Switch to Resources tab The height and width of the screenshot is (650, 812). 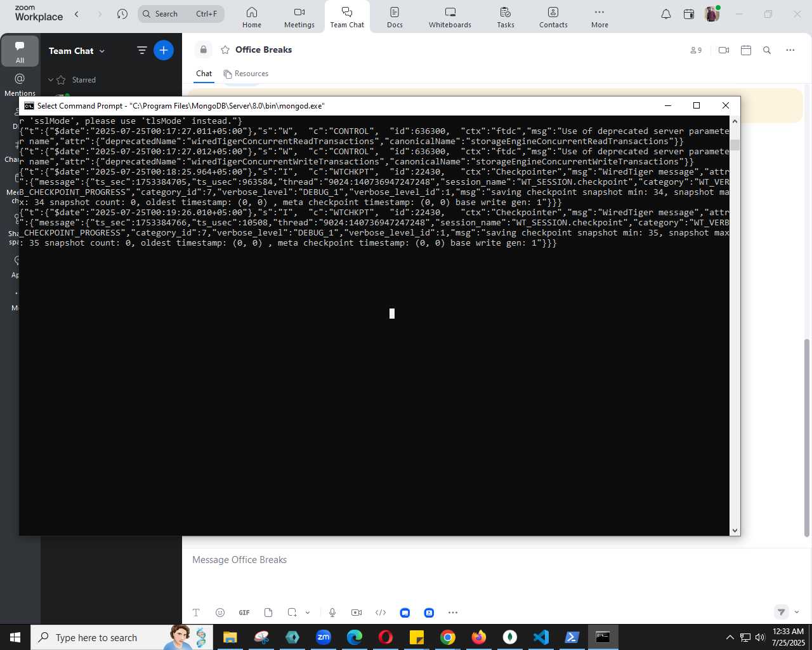coord(246,74)
